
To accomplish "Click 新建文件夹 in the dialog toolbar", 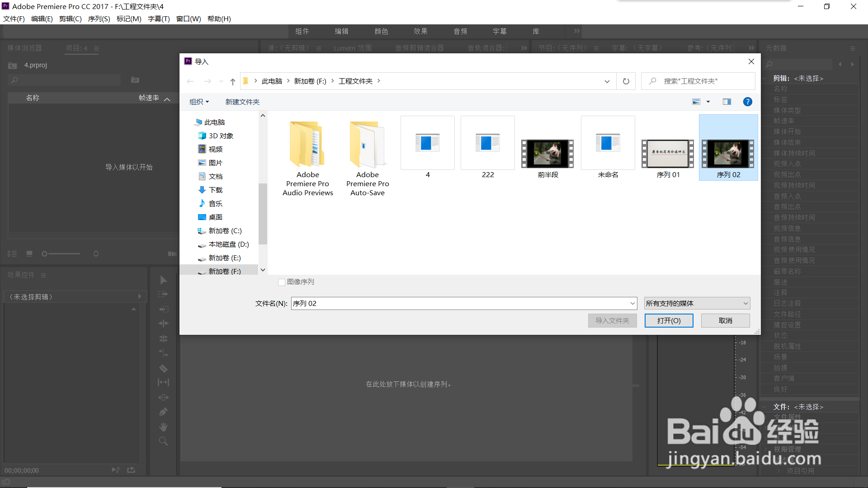I will point(242,102).
